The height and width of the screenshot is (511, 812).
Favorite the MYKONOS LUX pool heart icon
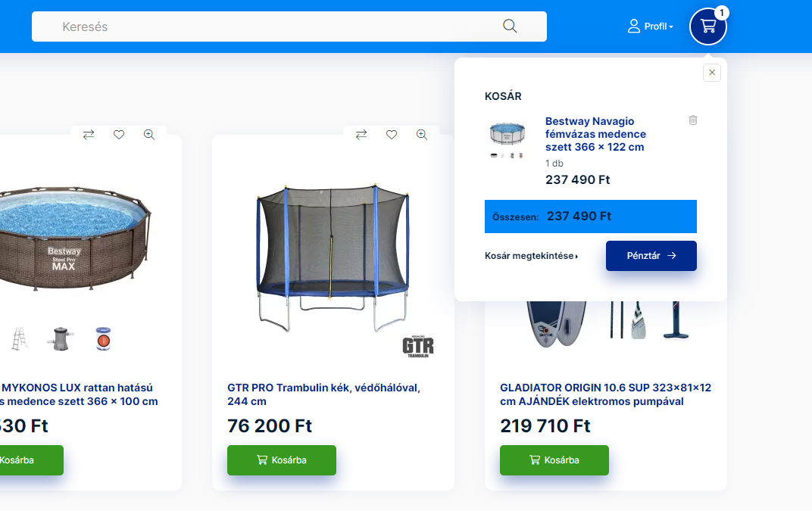119,135
